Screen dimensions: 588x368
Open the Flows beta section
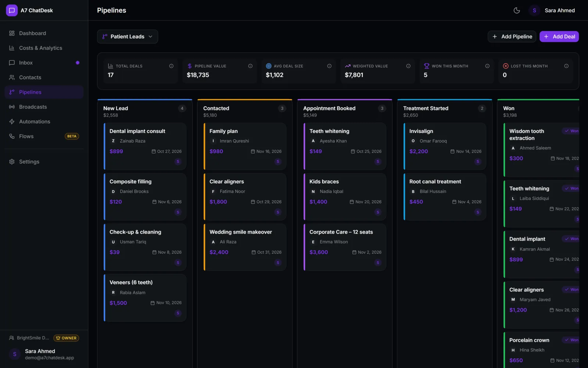[x=44, y=136]
